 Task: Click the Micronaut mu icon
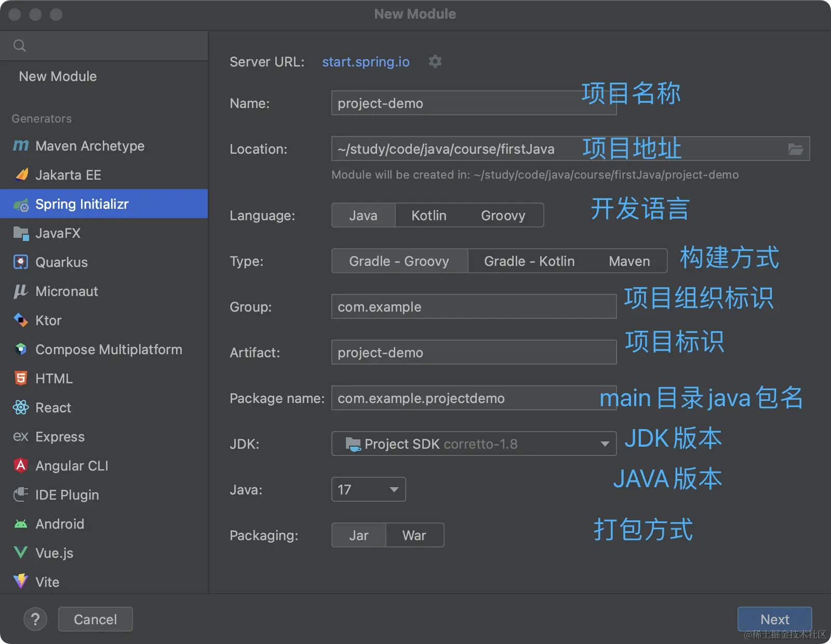point(21,291)
